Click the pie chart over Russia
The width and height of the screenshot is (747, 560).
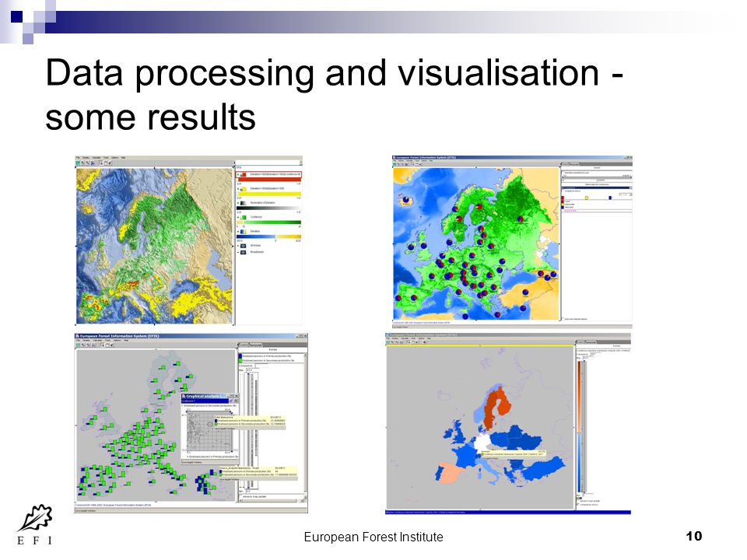(521, 219)
